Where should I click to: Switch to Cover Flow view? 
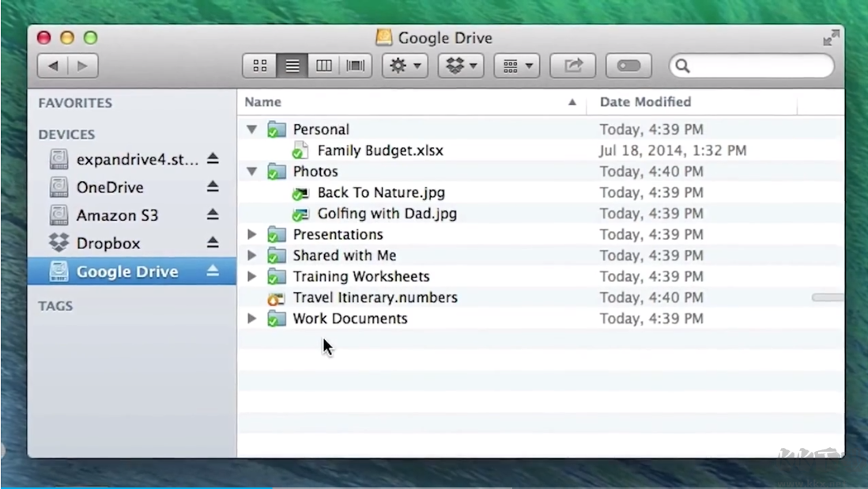coord(357,66)
